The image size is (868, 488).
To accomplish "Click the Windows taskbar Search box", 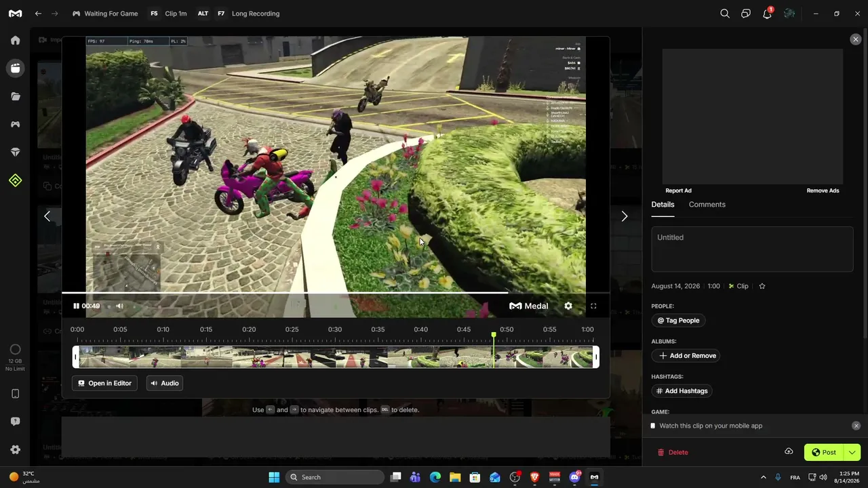I will (335, 477).
